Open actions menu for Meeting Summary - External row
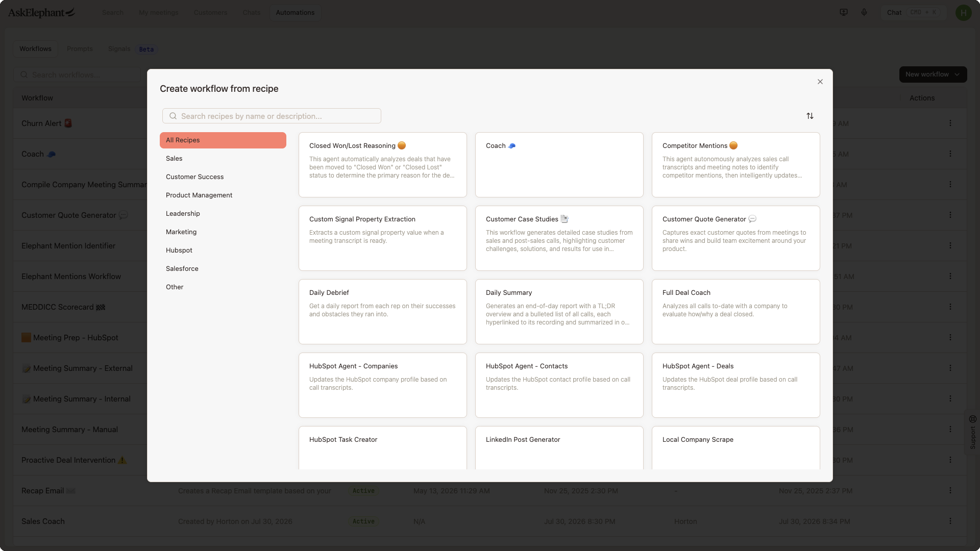 (950, 368)
